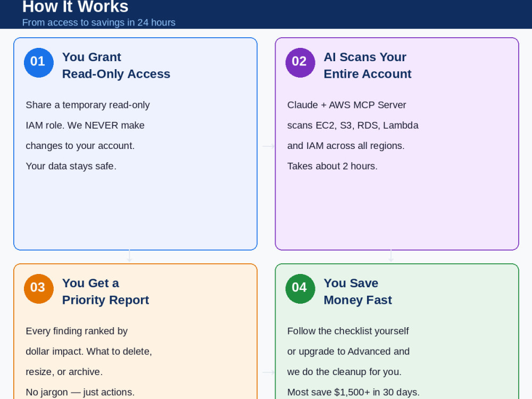Click the orange 03 step badge
Image resolution: width=532 pixels, height=399 pixels.
pos(39,289)
